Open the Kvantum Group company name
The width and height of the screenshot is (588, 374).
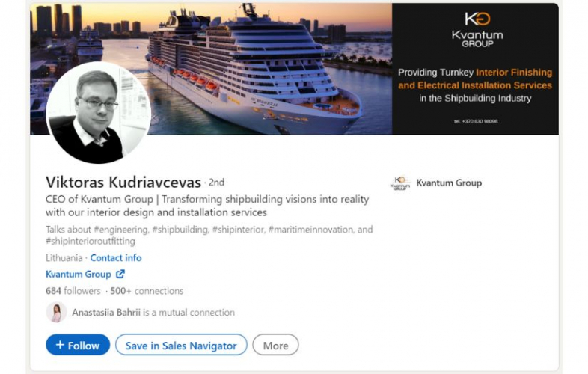449,183
